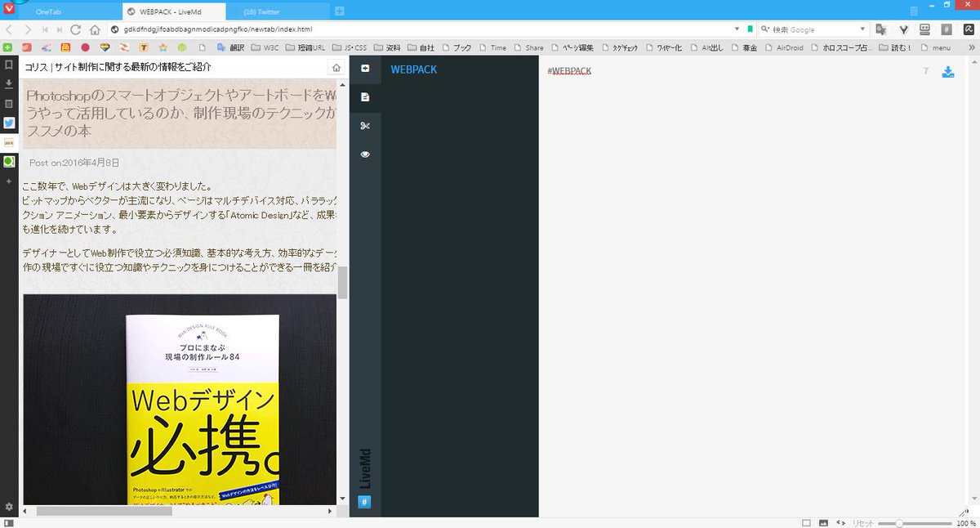Open the Time bookmark
Image resolution: width=980 pixels, height=528 pixels.
(x=492, y=47)
